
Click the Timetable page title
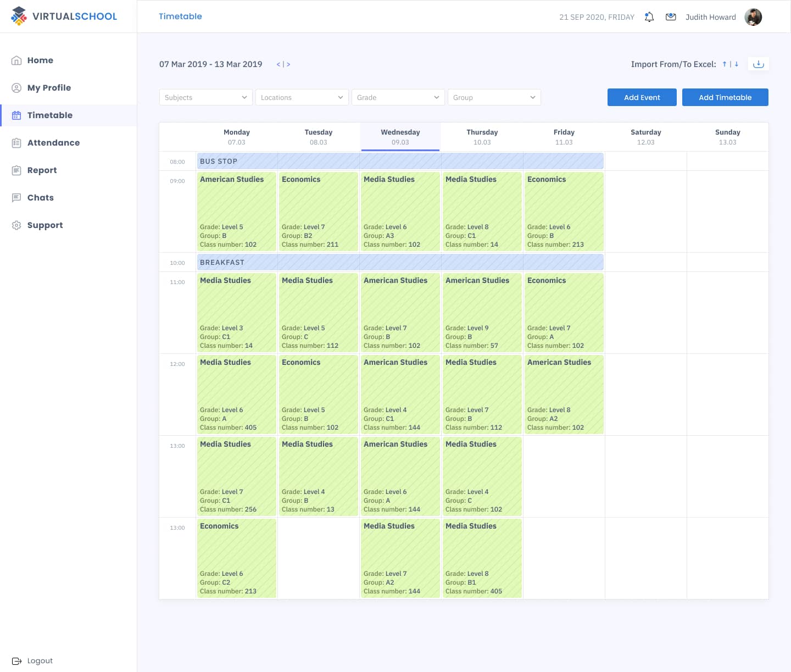point(180,16)
